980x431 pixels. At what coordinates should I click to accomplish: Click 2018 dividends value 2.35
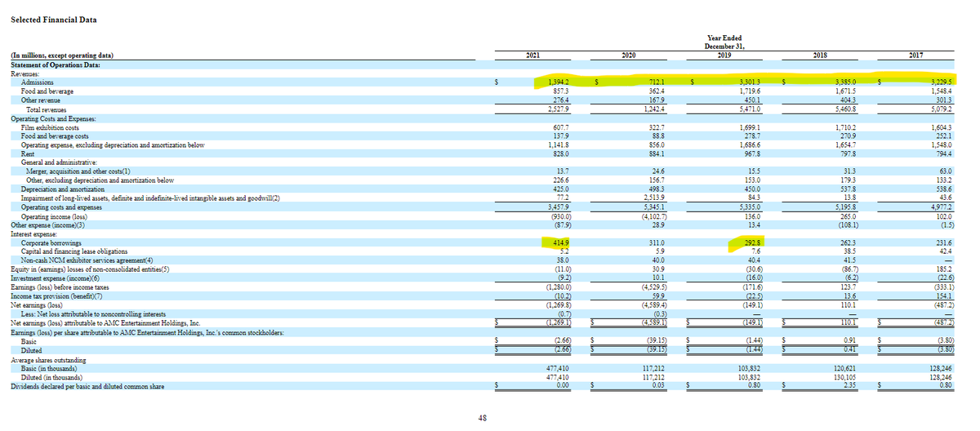(851, 385)
